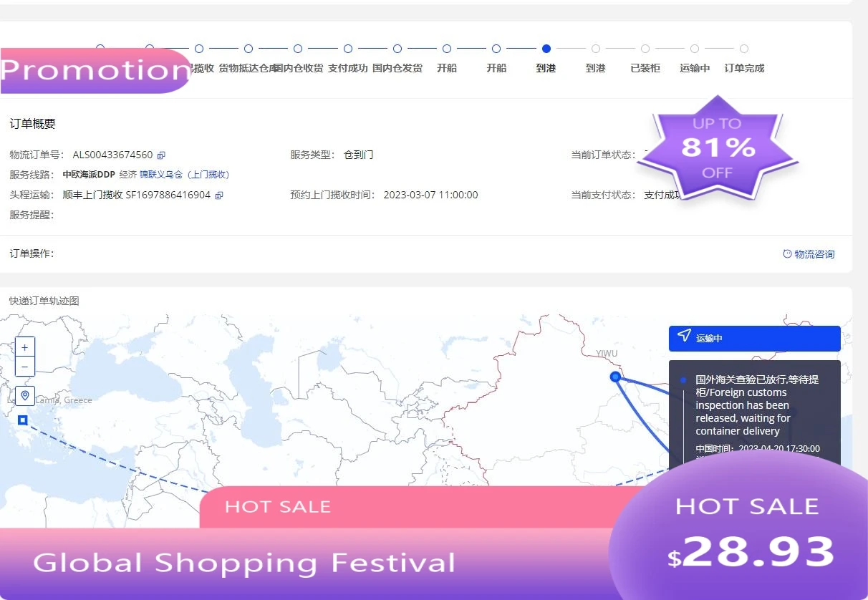Viewport: 868px width, 600px height.
Task: Click the location pin button on the map
Action: coord(24,395)
